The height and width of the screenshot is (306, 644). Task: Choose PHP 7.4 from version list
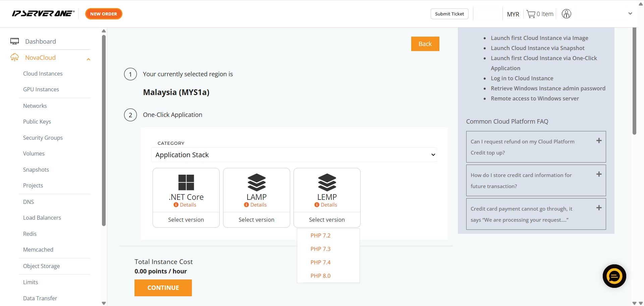320,262
